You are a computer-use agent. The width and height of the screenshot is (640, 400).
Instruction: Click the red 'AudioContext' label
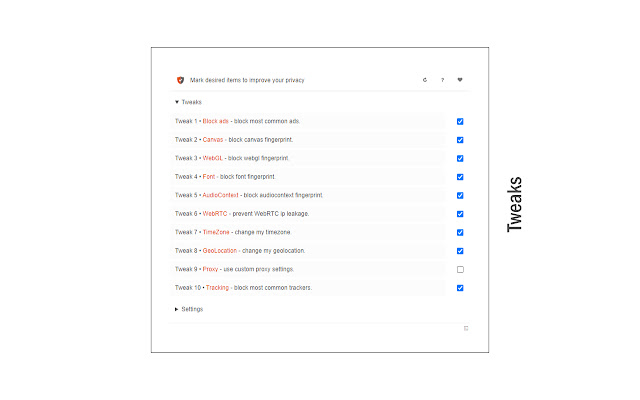220,195
